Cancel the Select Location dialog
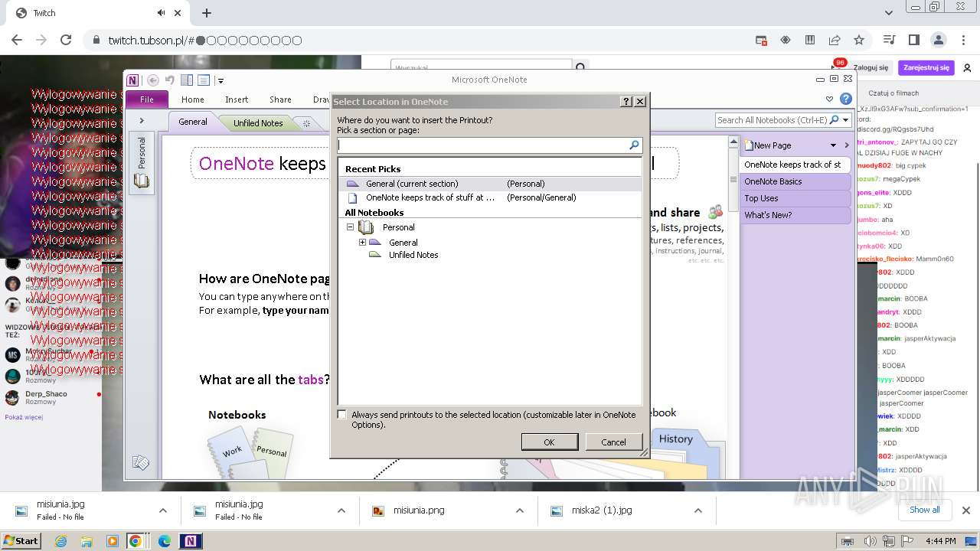Viewport: 980px width, 551px height. click(613, 442)
